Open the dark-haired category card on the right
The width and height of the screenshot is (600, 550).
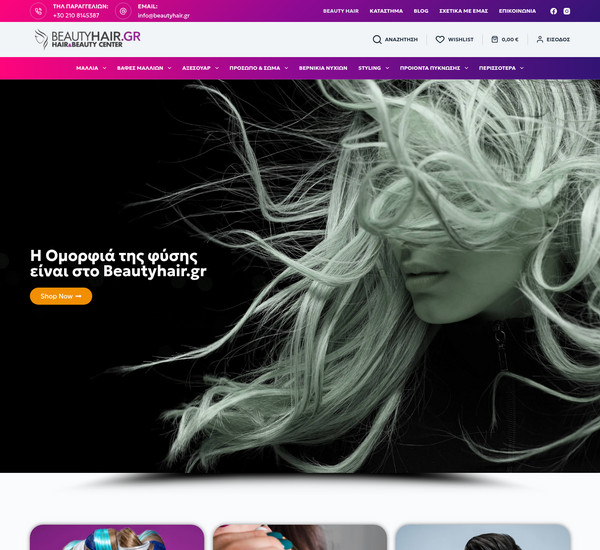coord(483,537)
